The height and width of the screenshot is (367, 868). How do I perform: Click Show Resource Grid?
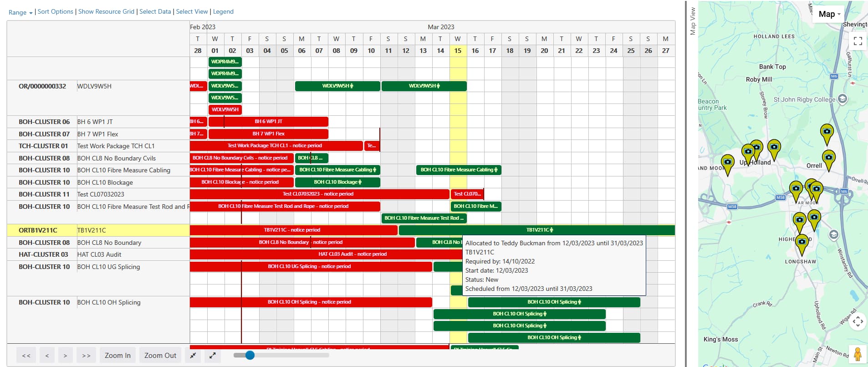pos(106,11)
